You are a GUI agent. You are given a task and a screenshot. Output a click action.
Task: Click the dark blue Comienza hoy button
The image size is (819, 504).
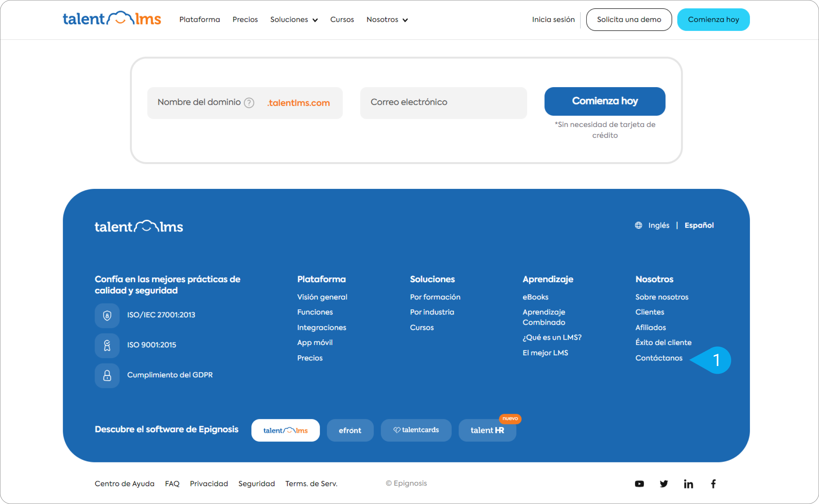pyautogui.click(x=605, y=101)
